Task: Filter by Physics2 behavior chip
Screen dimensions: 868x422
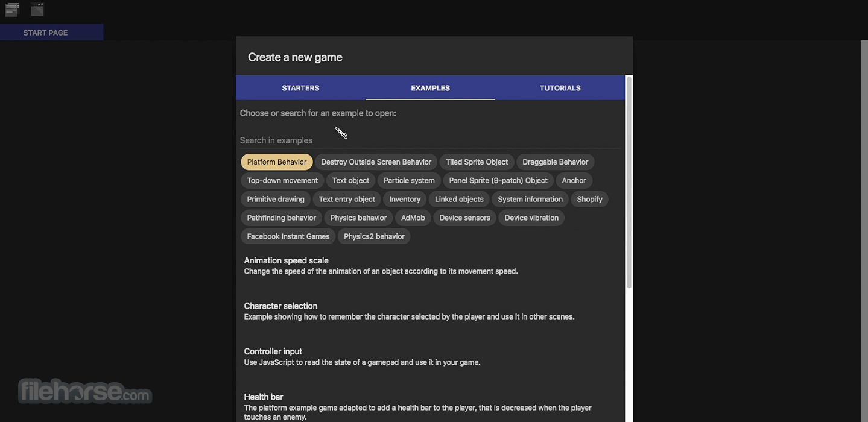Action: point(374,236)
